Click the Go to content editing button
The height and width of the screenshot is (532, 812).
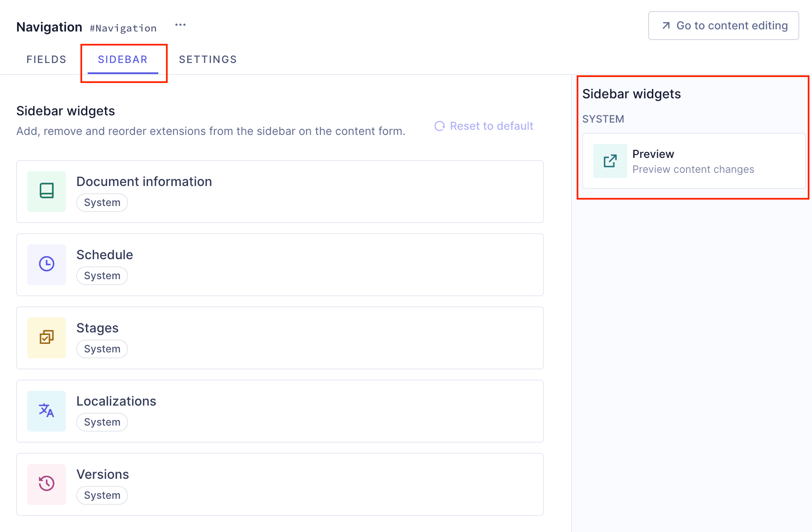pyautogui.click(x=723, y=26)
